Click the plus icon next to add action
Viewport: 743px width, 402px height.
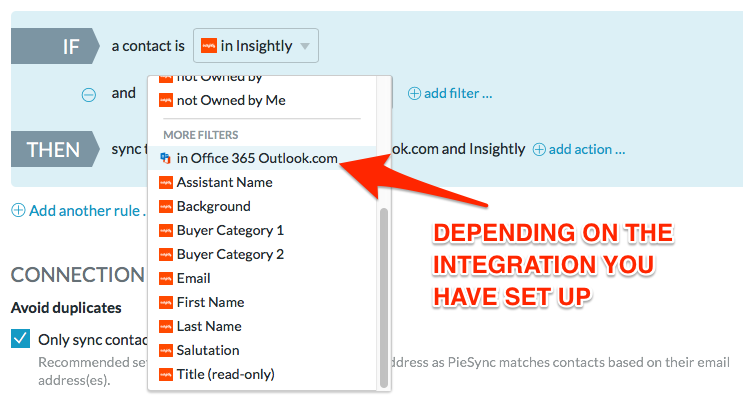pyautogui.click(x=539, y=150)
